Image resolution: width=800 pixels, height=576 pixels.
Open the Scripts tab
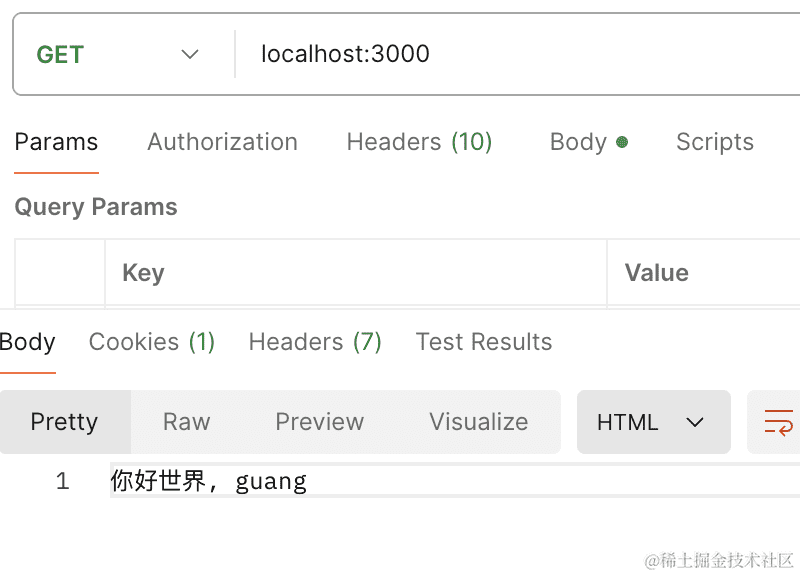(x=714, y=142)
